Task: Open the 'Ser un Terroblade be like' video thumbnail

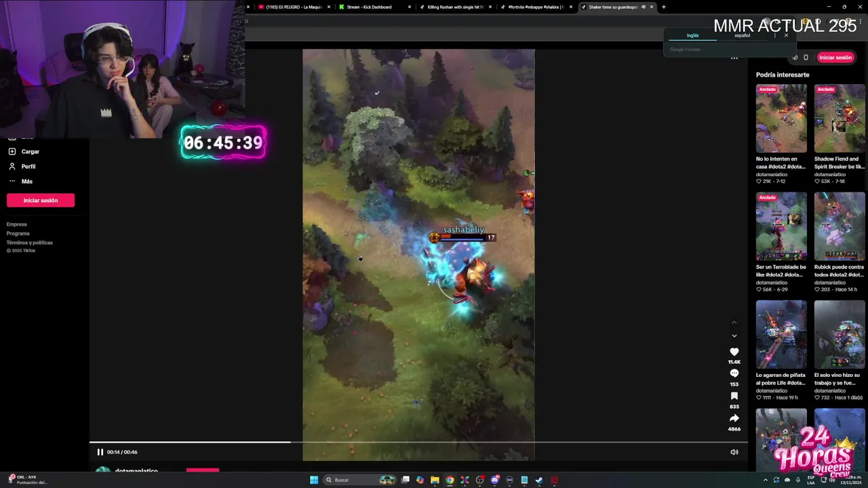Action: pos(781,226)
